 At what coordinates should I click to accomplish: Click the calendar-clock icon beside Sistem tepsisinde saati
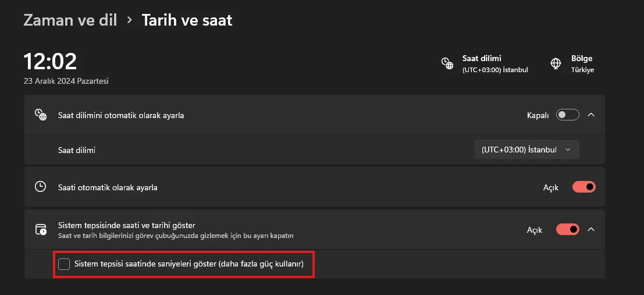[40, 229]
